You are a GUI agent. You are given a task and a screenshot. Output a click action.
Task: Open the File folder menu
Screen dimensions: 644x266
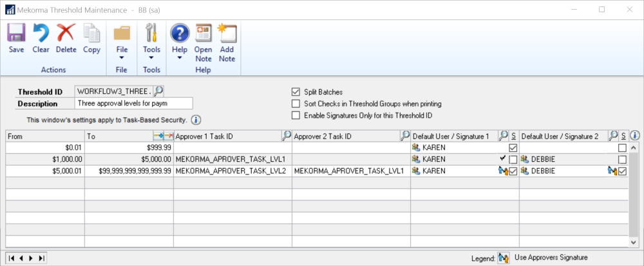122,41
